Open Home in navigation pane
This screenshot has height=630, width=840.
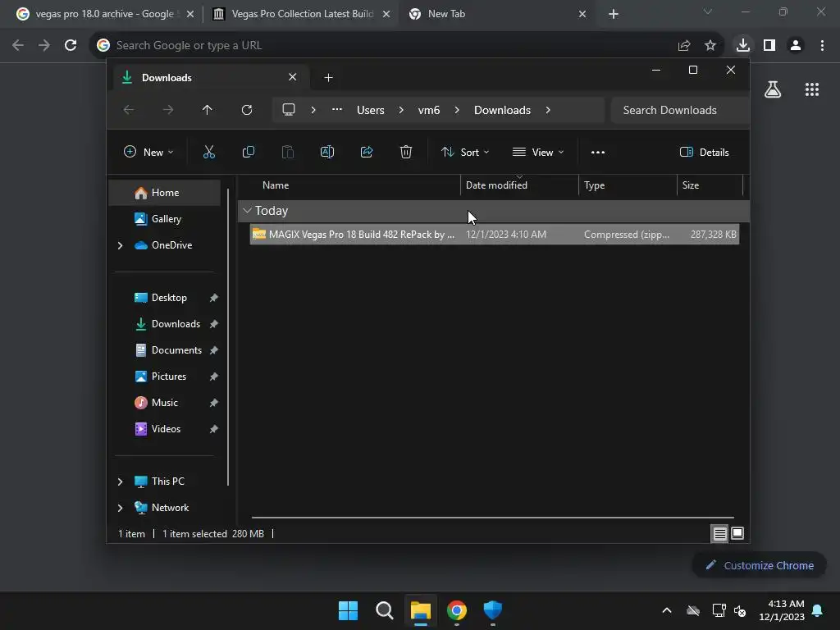164,193
